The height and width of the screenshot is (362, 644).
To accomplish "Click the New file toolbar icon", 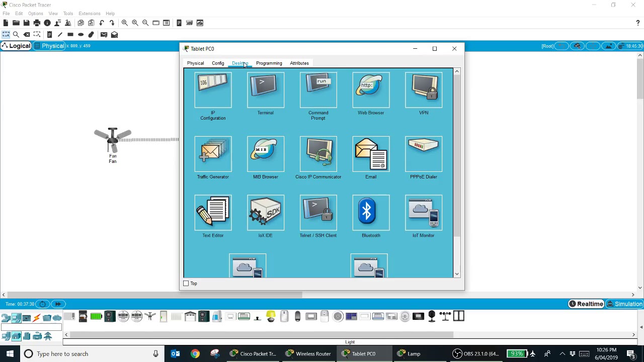I will tap(6, 23).
